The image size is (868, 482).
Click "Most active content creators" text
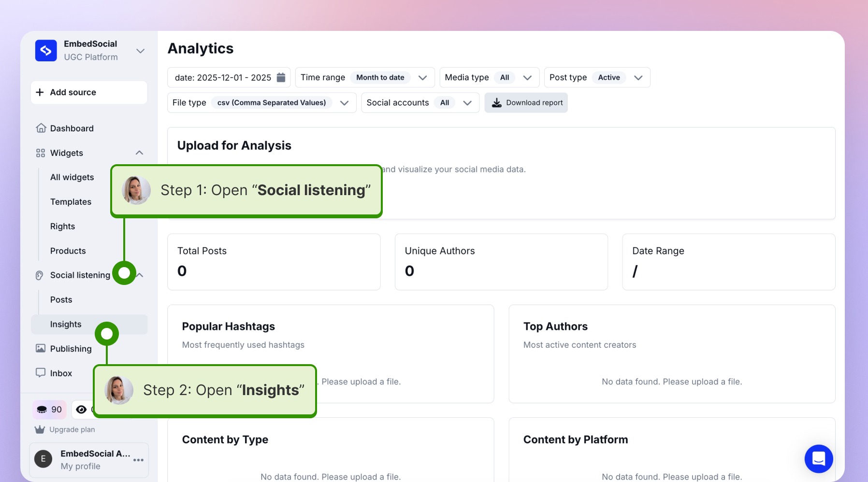(580, 345)
